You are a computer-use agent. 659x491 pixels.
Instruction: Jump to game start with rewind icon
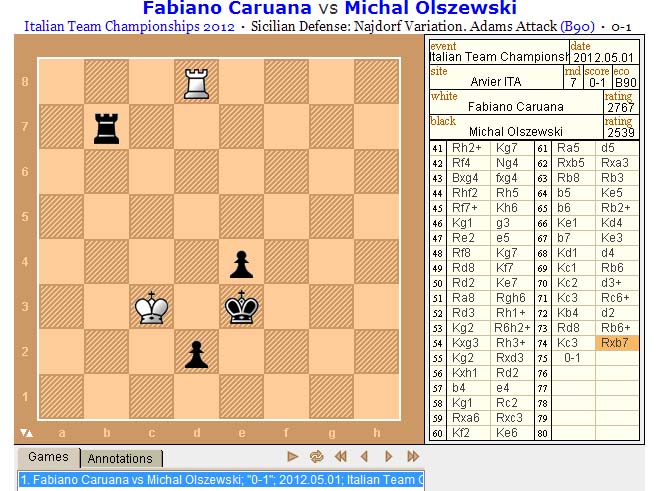point(340,456)
